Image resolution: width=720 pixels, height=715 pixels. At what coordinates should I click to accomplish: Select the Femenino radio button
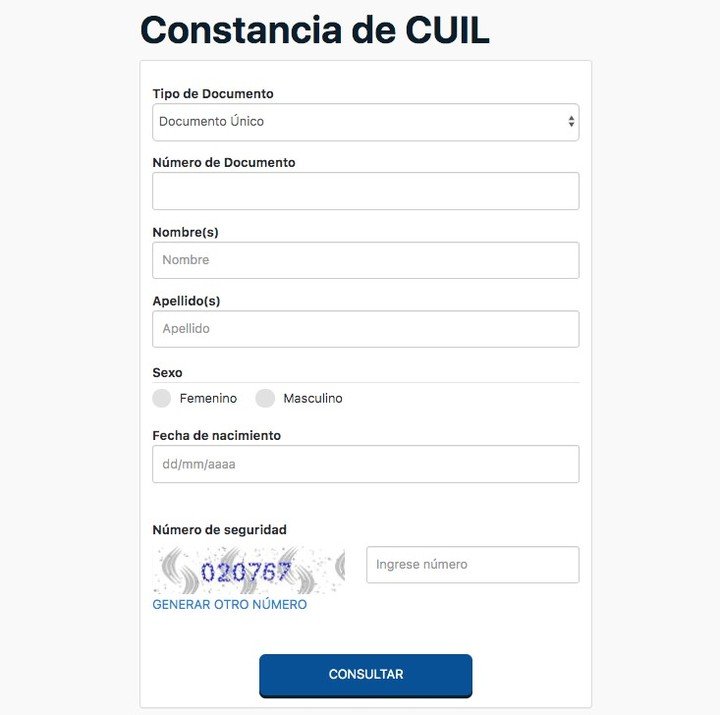pyautogui.click(x=162, y=398)
